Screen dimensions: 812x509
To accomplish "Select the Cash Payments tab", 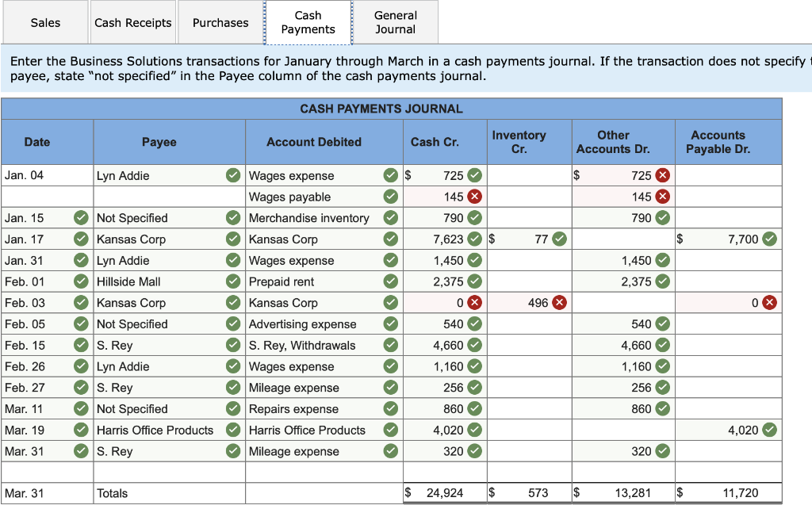I will [x=308, y=23].
